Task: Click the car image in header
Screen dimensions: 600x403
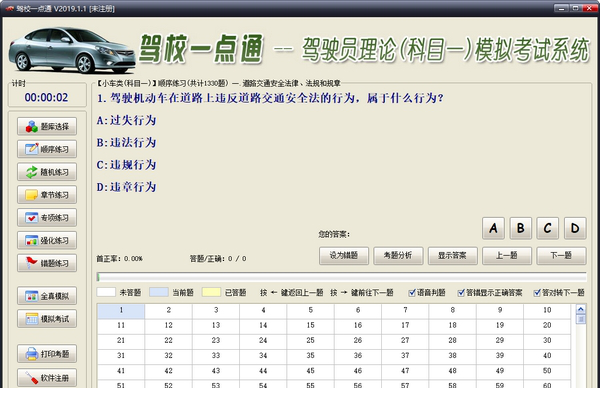Action: pyautogui.click(x=72, y=50)
